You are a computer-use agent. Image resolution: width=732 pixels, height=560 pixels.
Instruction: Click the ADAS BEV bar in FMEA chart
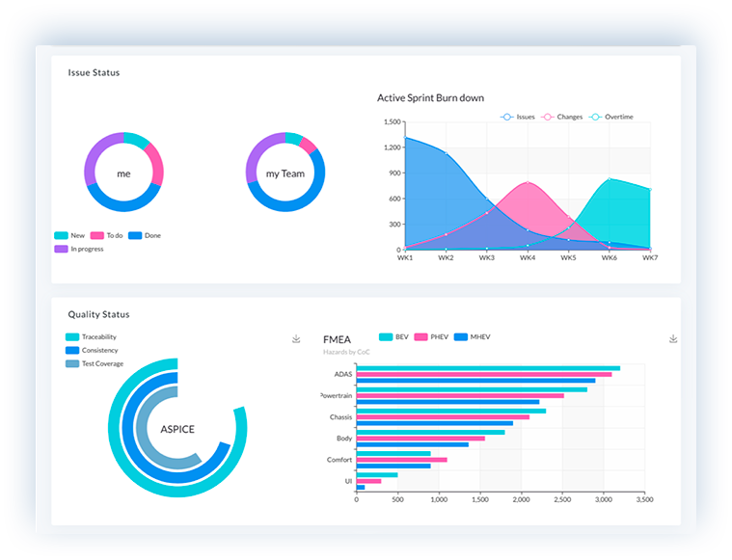[x=487, y=367]
